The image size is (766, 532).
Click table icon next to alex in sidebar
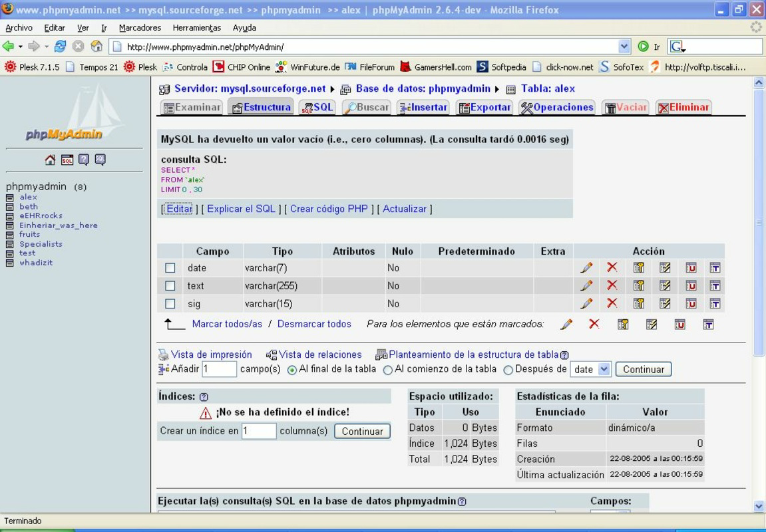pos(9,198)
